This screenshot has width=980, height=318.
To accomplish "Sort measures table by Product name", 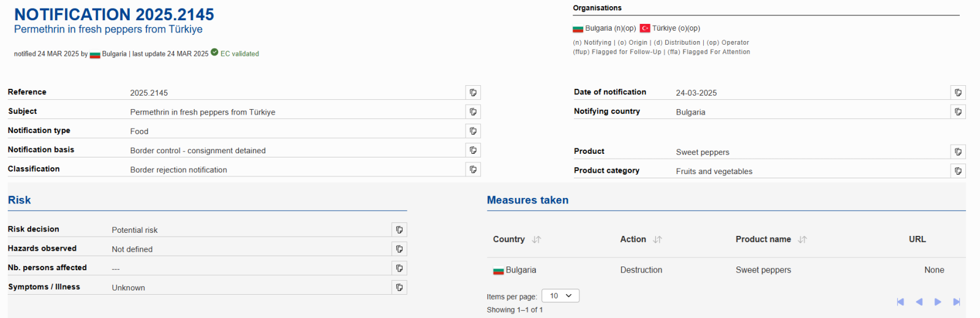I will coord(802,240).
